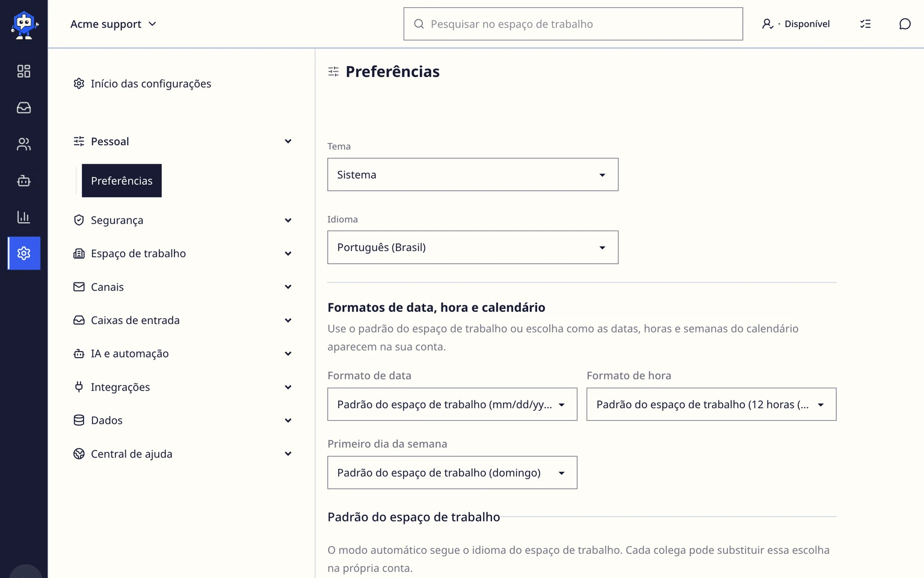The height and width of the screenshot is (578, 924).
Task: Go to Início das configurações
Action: 151,84
